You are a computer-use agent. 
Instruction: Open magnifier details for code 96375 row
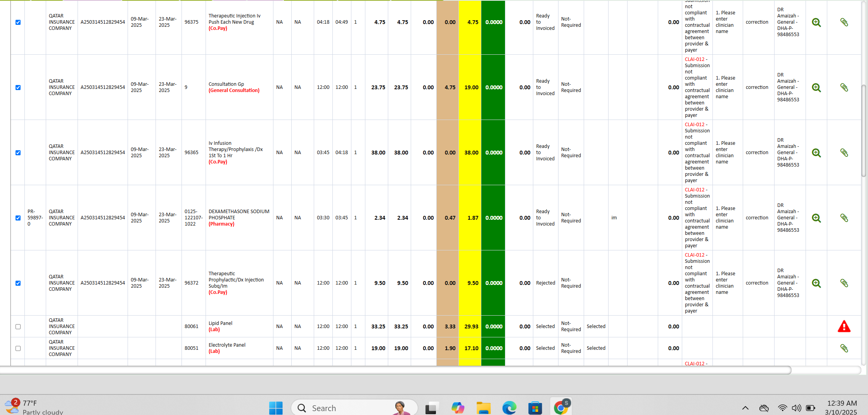(816, 23)
